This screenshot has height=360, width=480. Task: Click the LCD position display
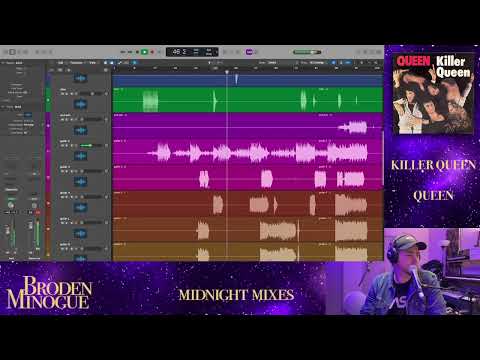pyautogui.click(x=192, y=52)
